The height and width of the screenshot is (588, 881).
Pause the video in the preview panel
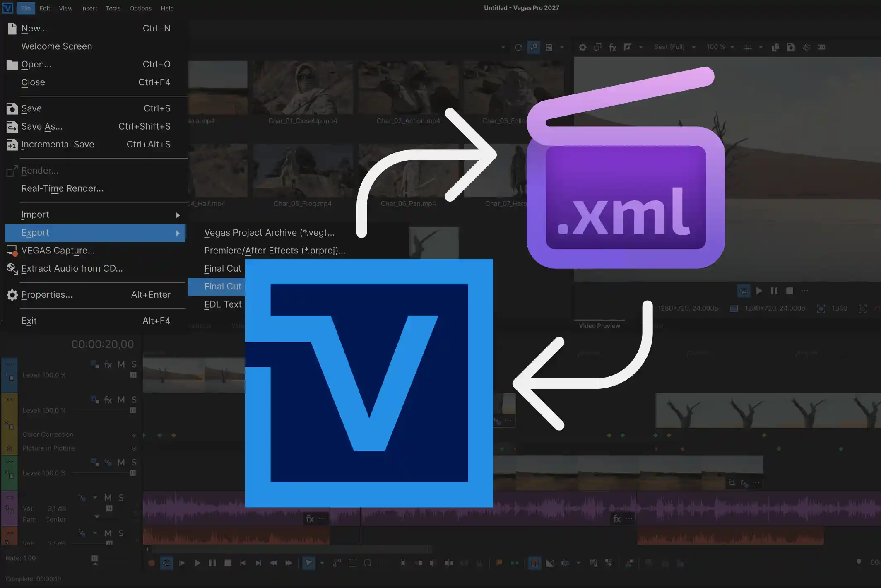click(x=774, y=291)
